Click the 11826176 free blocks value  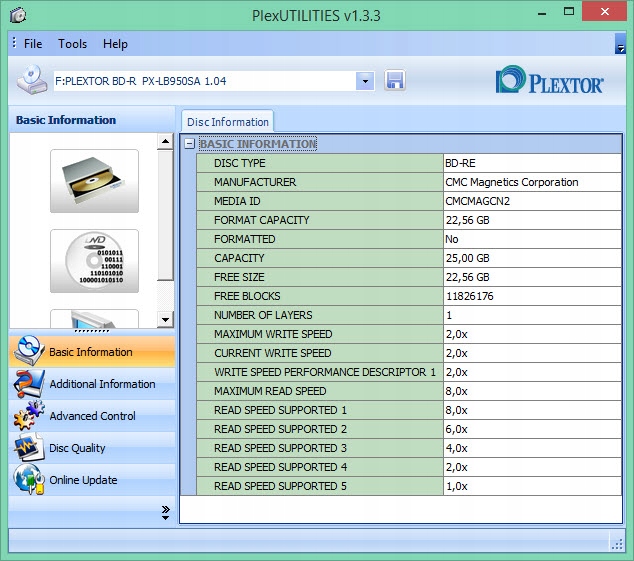533,296
